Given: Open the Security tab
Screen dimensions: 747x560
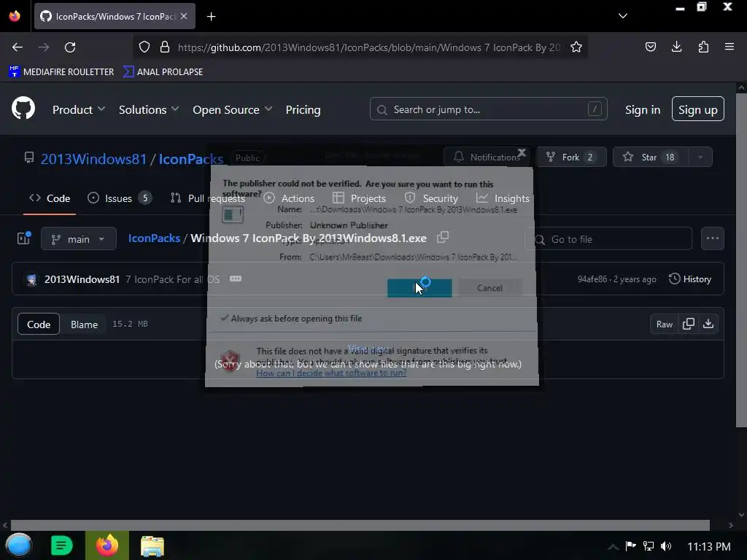Looking at the screenshot, I should (431, 198).
